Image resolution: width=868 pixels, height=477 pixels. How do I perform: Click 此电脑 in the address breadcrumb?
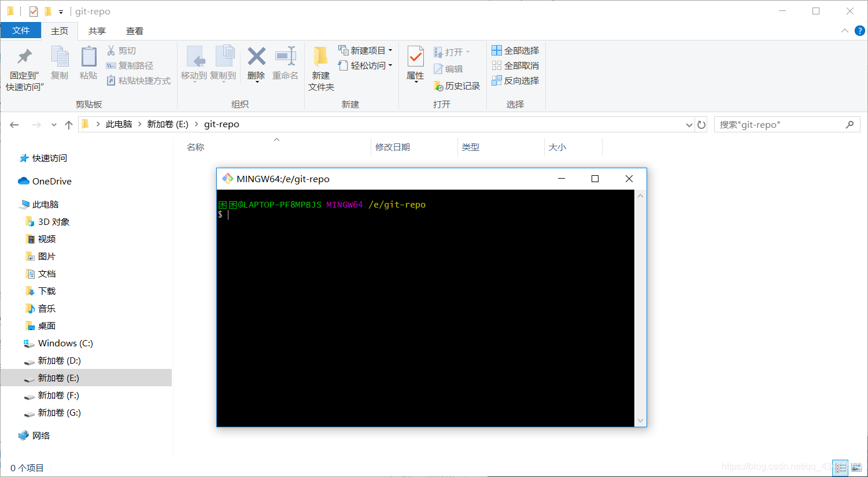point(119,124)
